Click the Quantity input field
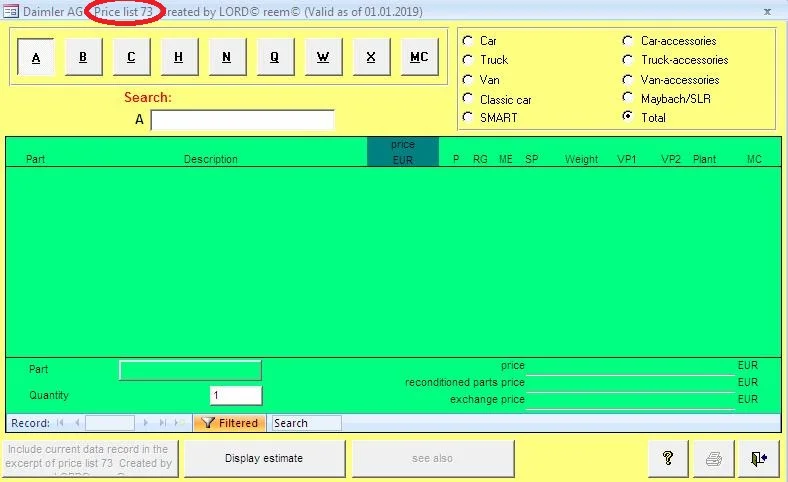The width and height of the screenshot is (788, 482). (x=236, y=396)
